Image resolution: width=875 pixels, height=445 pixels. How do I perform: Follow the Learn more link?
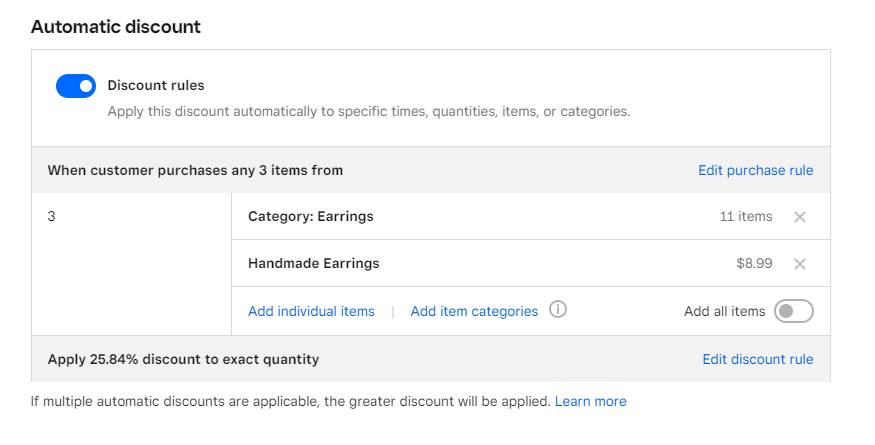[x=590, y=401]
